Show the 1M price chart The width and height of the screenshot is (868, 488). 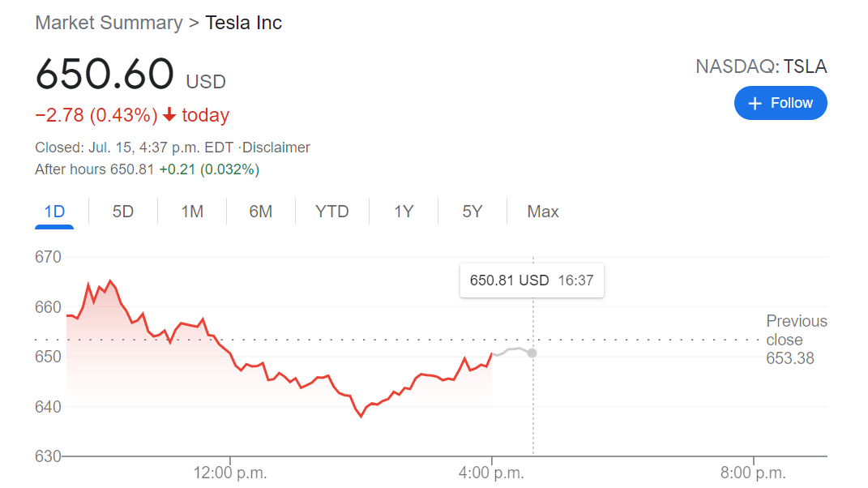(x=192, y=212)
